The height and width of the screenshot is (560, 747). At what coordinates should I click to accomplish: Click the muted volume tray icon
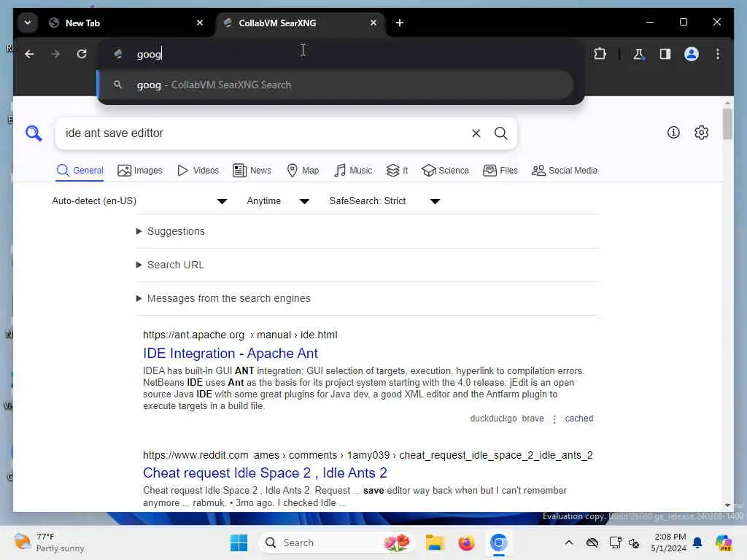pos(634,542)
